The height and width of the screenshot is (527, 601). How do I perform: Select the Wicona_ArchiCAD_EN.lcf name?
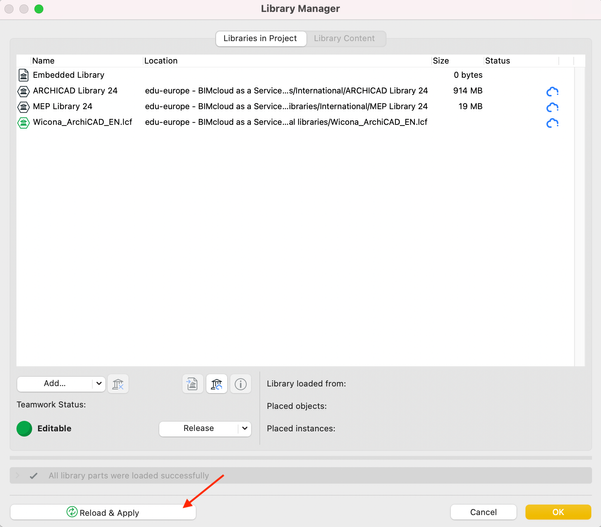pyautogui.click(x=82, y=122)
